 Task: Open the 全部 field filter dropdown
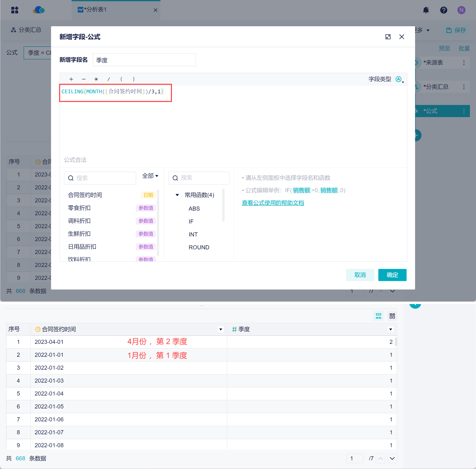[150, 176]
